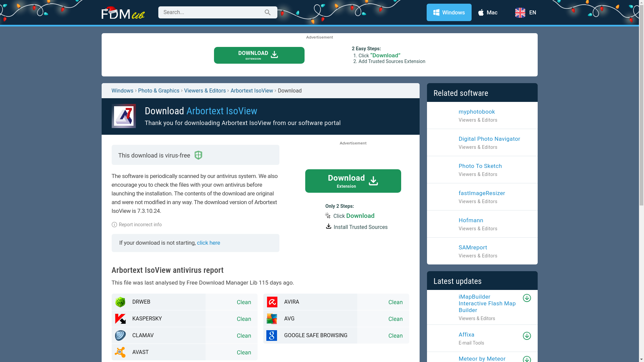The image size is (644, 362).
Task: Click the Windows logo icon in header
Action: (436, 12)
